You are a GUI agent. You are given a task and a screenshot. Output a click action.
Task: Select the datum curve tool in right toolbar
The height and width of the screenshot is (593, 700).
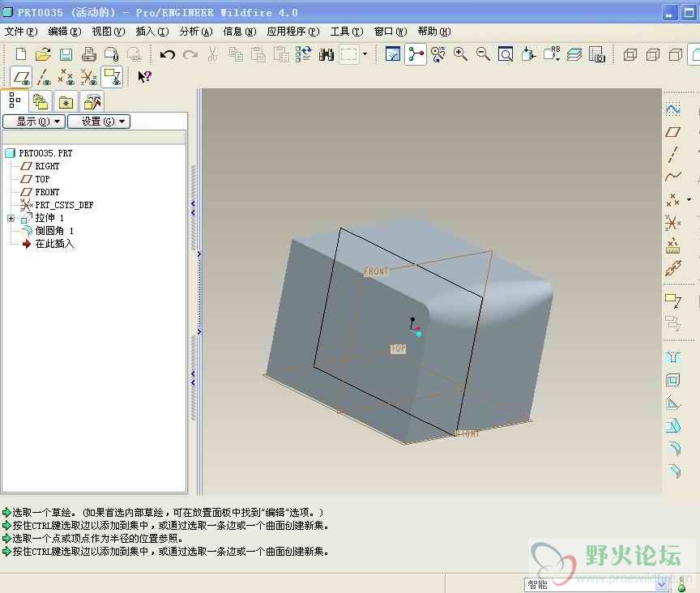pyautogui.click(x=672, y=176)
